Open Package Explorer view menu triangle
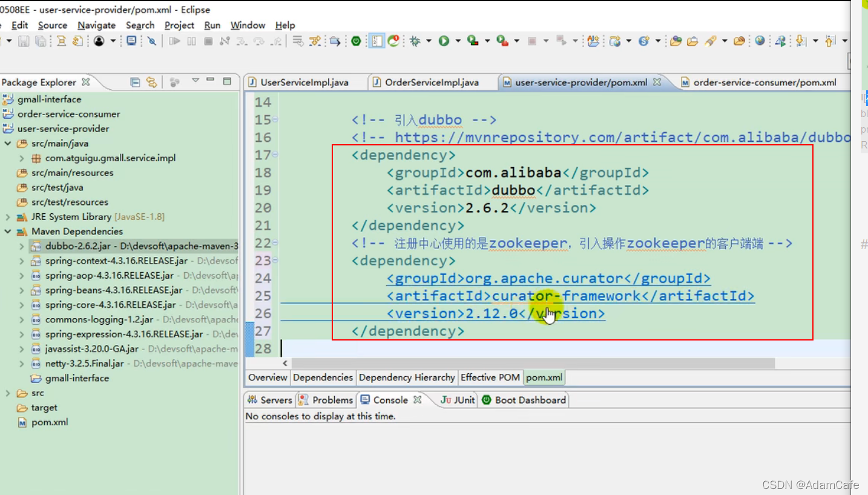The image size is (868, 495). (x=195, y=80)
